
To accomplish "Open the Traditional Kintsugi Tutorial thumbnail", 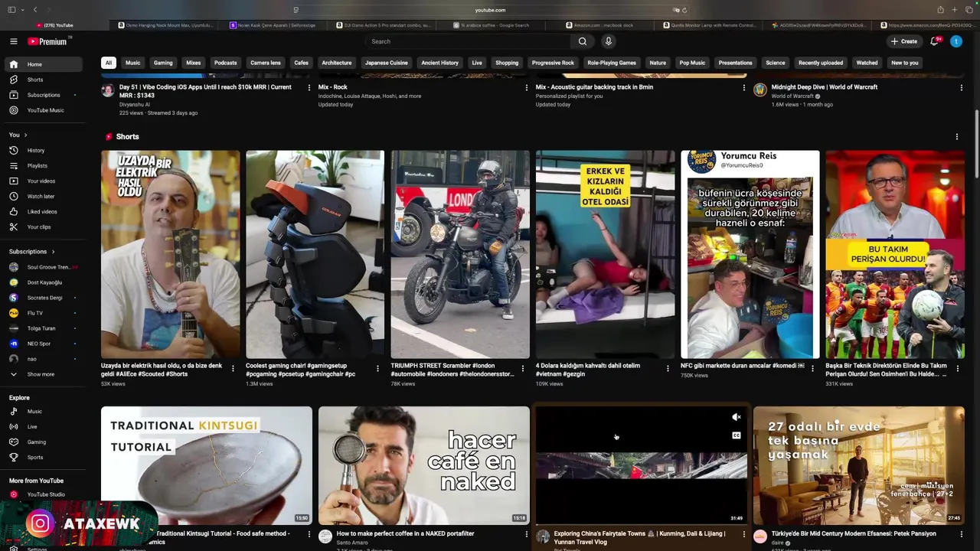I will [x=207, y=465].
